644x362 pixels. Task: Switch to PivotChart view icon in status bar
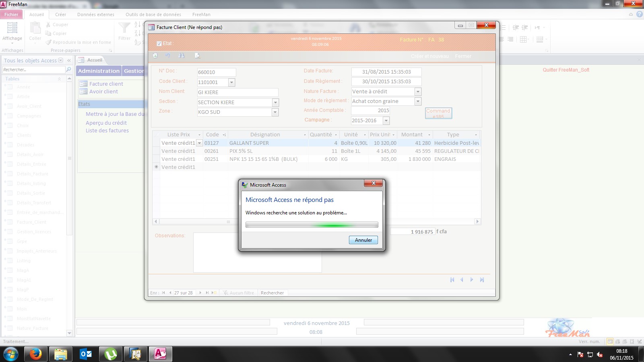pos(625,341)
